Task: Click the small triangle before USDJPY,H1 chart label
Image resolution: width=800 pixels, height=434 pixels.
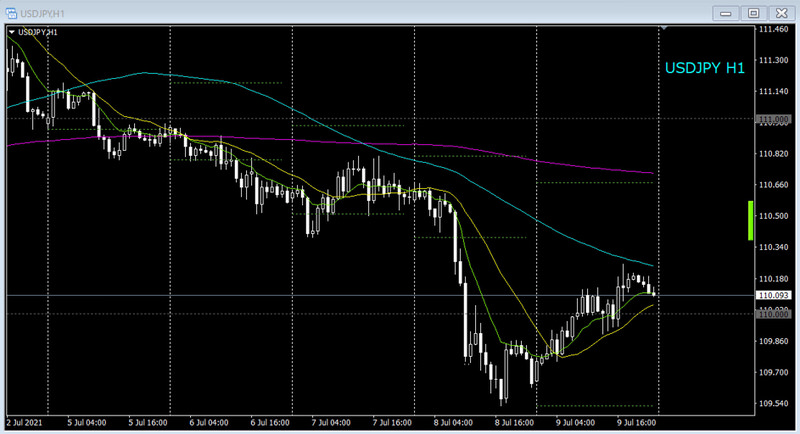Action: click(x=11, y=32)
